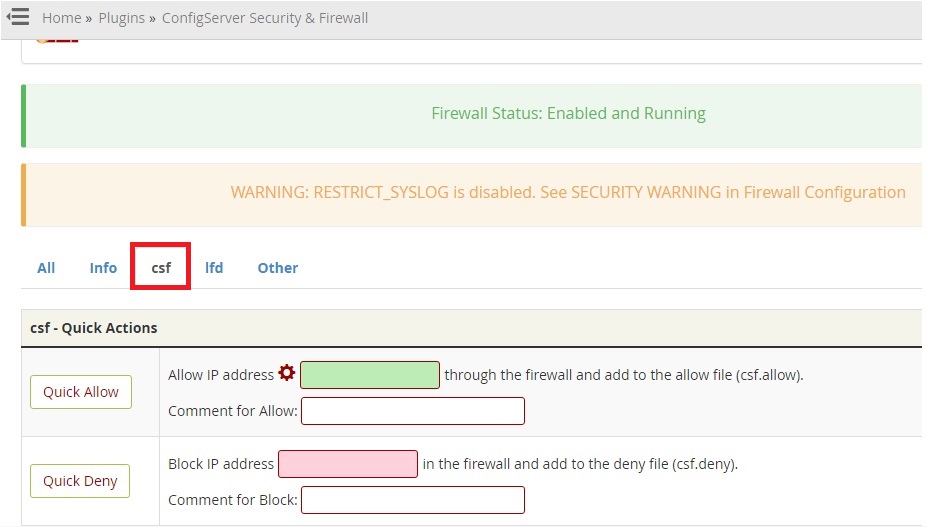Switch to the lfd tab
The height and width of the screenshot is (527, 927).
coord(214,268)
